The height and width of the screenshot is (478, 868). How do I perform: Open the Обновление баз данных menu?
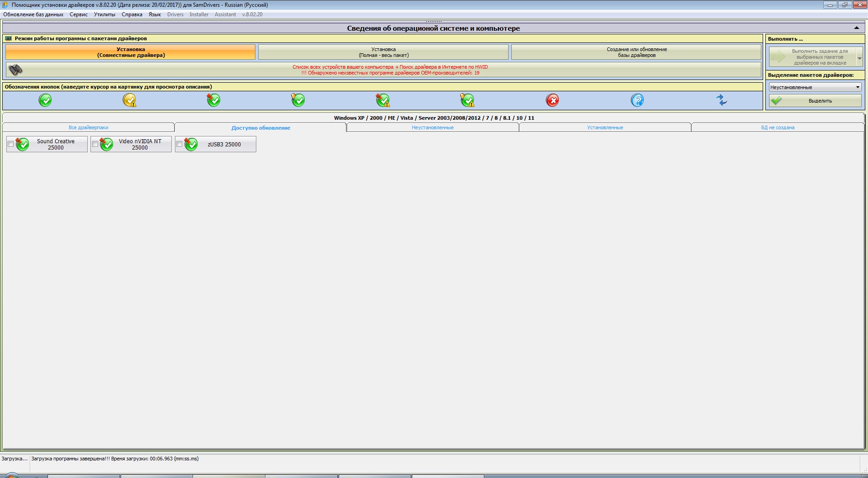tap(33, 14)
